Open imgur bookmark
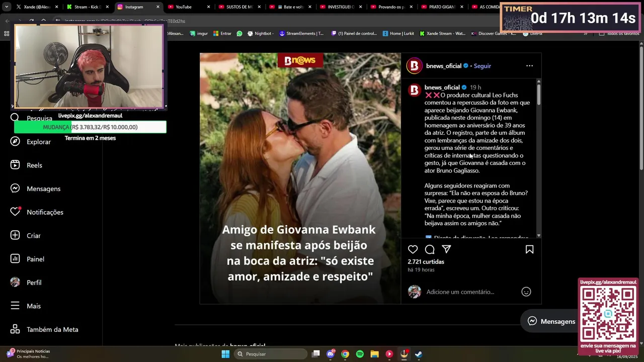 tap(199, 34)
